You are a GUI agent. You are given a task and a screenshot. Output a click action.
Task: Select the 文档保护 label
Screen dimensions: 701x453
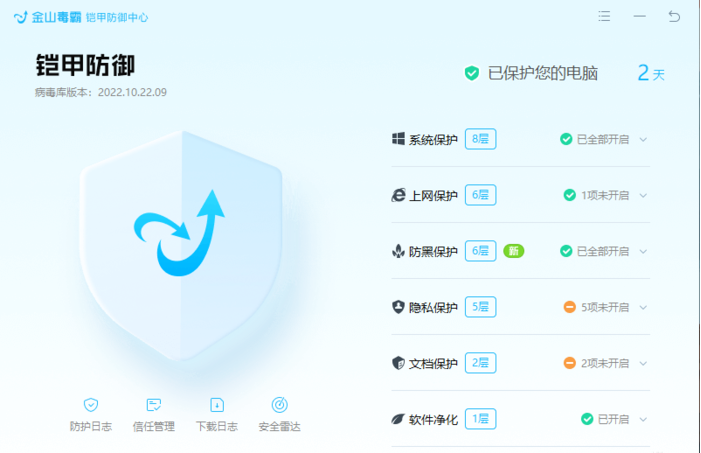point(433,364)
